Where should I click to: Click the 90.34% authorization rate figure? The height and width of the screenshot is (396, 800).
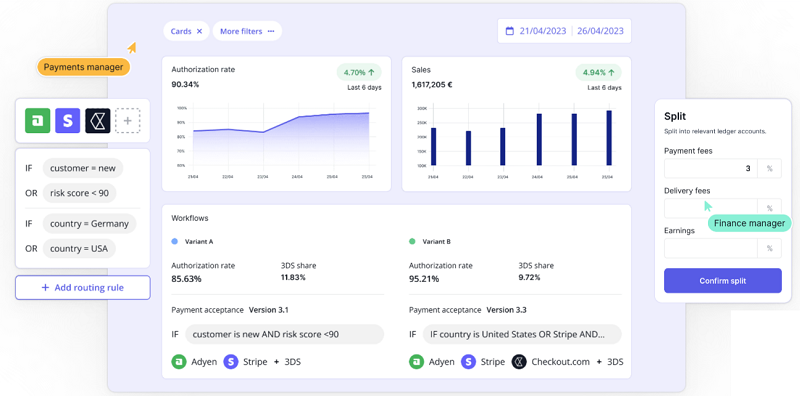tap(185, 84)
